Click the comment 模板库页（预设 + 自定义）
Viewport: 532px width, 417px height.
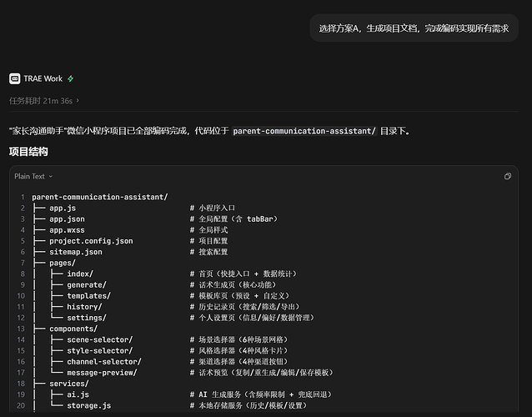point(239,296)
